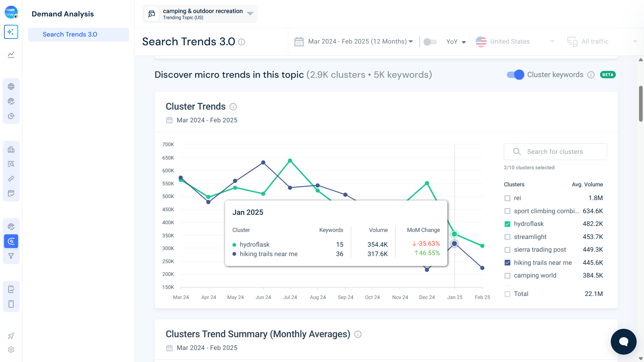The height and width of the screenshot is (362, 644).
Task: Open the pie chart tool in sidebar
Action: pos(11,116)
